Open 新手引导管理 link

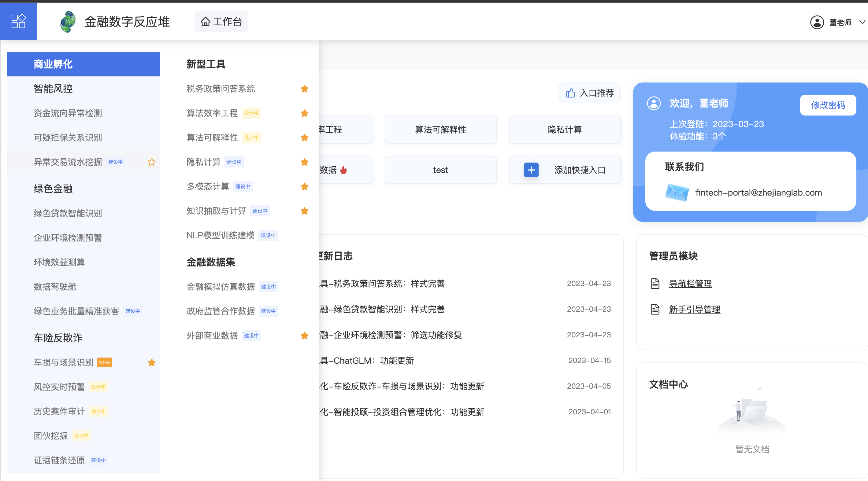(695, 309)
